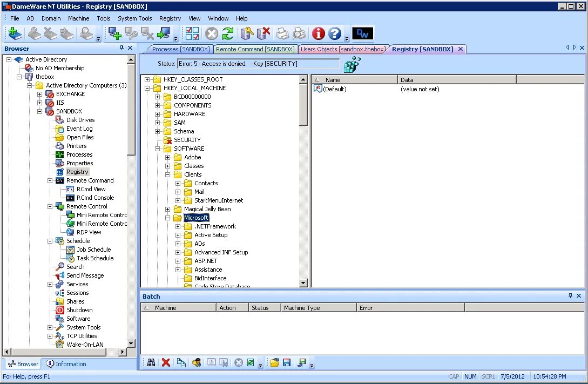Click the green refresh arrows toolbar icon
Screen dimensions: 588x384
click(228, 33)
